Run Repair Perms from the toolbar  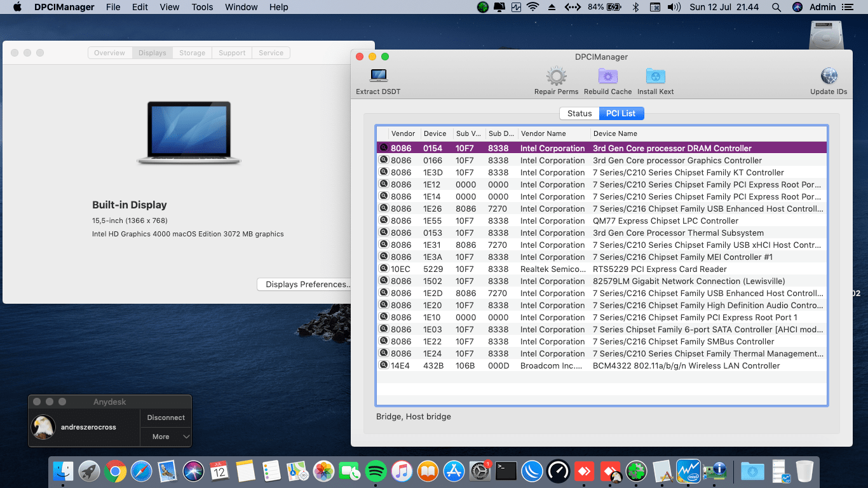[x=556, y=76]
